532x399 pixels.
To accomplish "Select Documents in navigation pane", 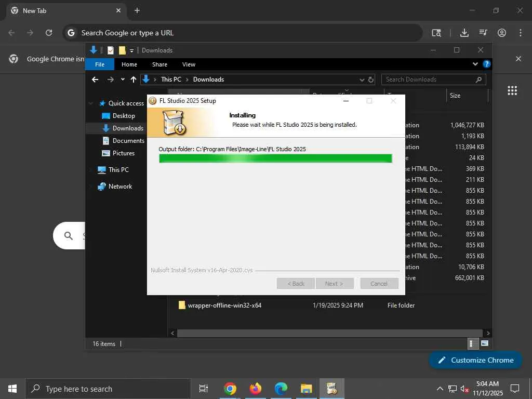I will [128, 140].
